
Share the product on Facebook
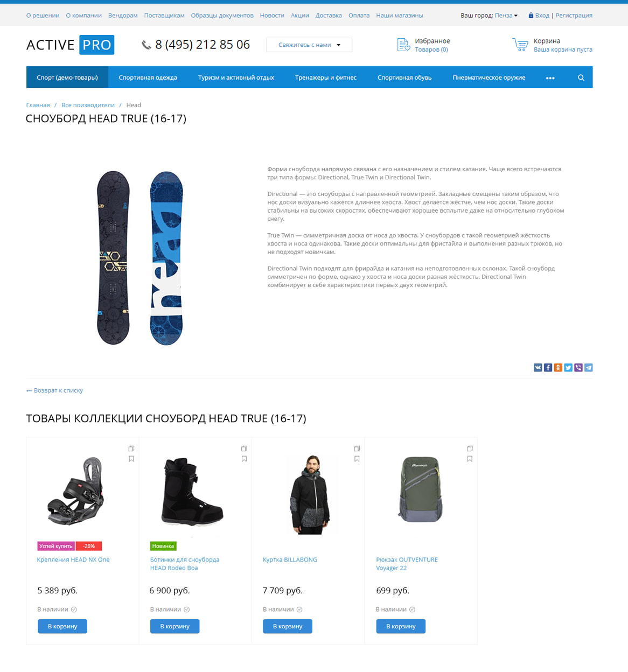click(x=548, y=367)
